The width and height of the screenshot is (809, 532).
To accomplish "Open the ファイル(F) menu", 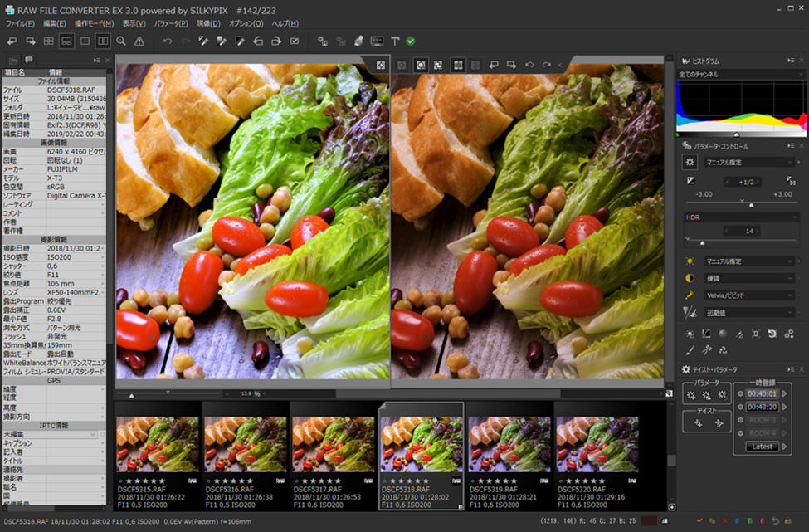I will point(20,24).
